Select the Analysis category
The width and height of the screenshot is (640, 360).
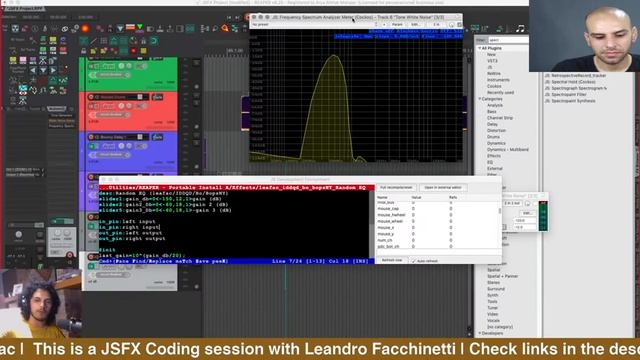pyautogui.click(x=495, y=105)
